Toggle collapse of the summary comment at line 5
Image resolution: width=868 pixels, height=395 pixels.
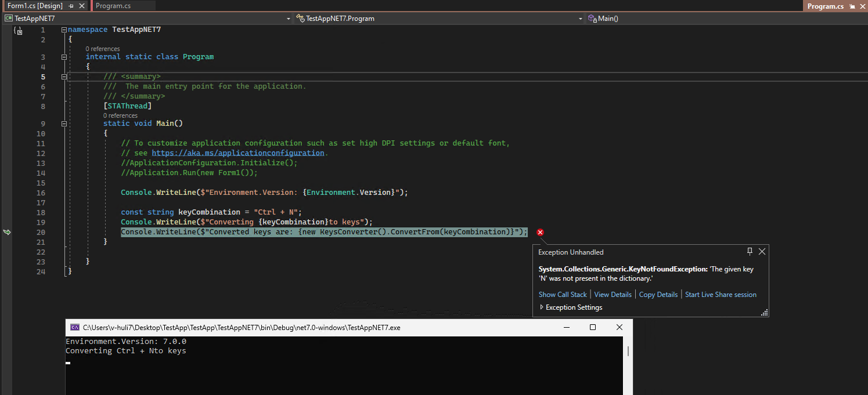click(64, 76)
